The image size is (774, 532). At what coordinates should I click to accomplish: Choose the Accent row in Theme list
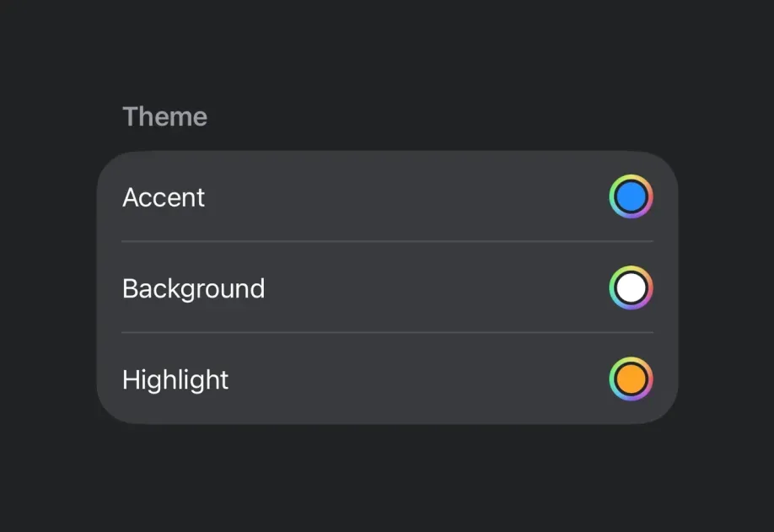point(388,196)
